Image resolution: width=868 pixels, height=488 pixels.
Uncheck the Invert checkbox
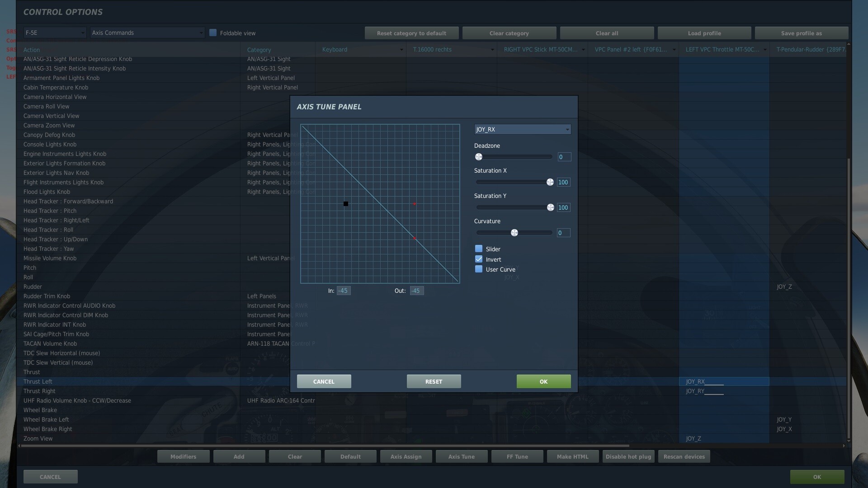pyautogui.click(x=479, y=259)
